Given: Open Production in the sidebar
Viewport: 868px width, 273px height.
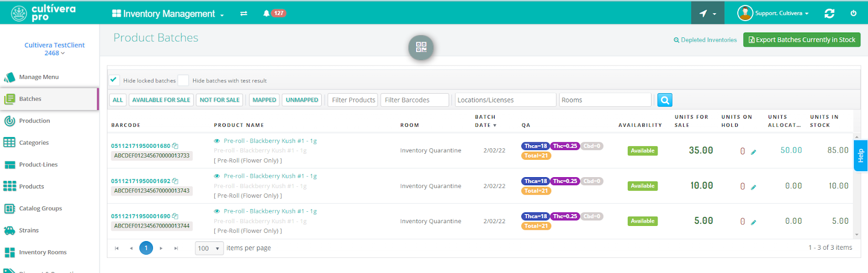Looking at the screenshot, I should point(34,121).
